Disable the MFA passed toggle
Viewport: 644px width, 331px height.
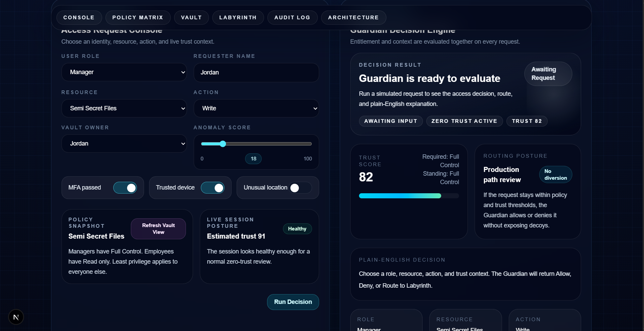125,187
